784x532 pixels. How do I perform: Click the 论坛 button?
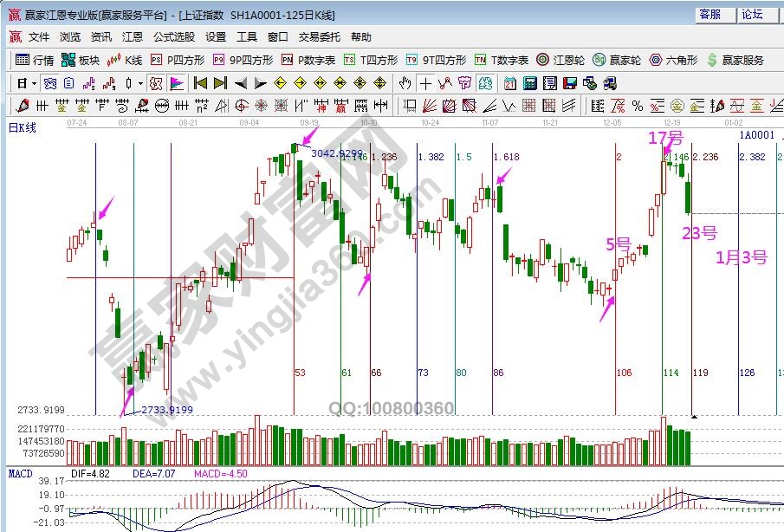tap(752, 15)
